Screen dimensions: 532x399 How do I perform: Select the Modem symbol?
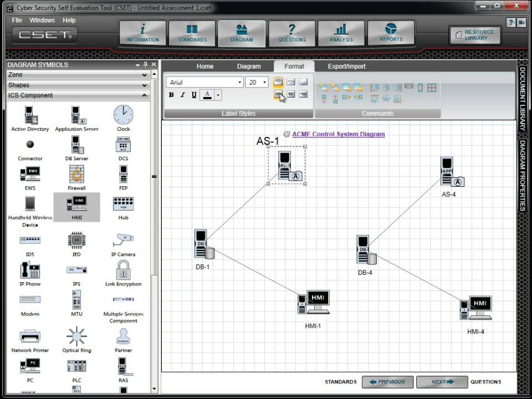coord(30,305)
